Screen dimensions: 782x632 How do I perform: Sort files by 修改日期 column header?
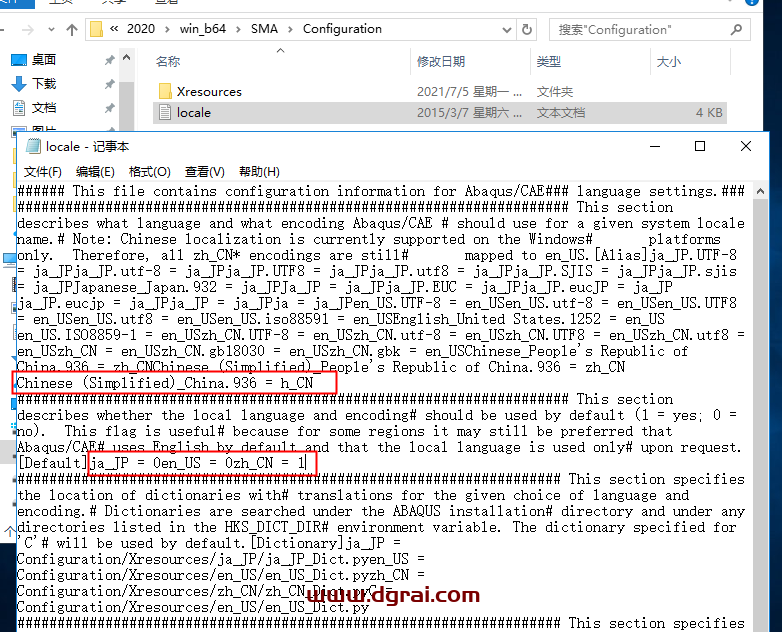[440, 62]
